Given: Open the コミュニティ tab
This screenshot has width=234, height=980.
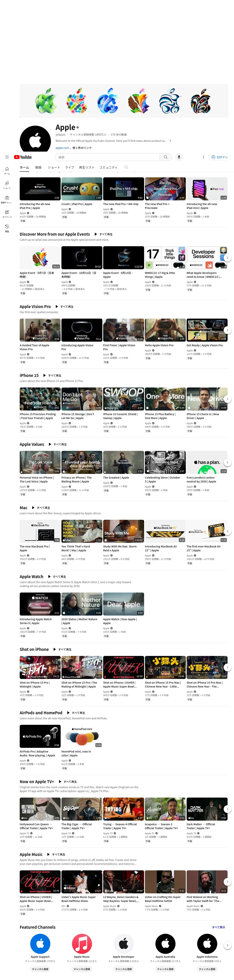Looking at the screenshot, I should tap(108, 167).
